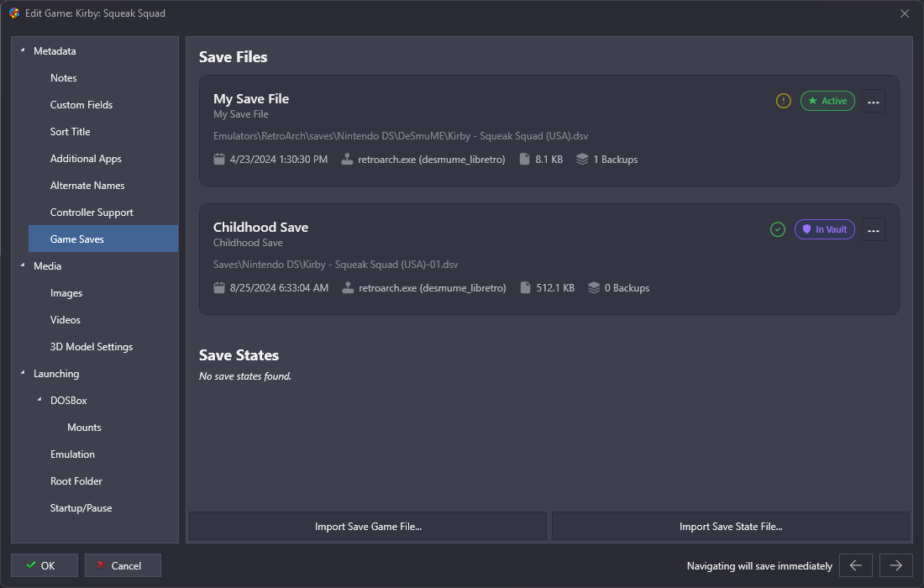Open 3D Model Settings
The width and height of the screenshot is (924, 588).
tap(92, 346)
